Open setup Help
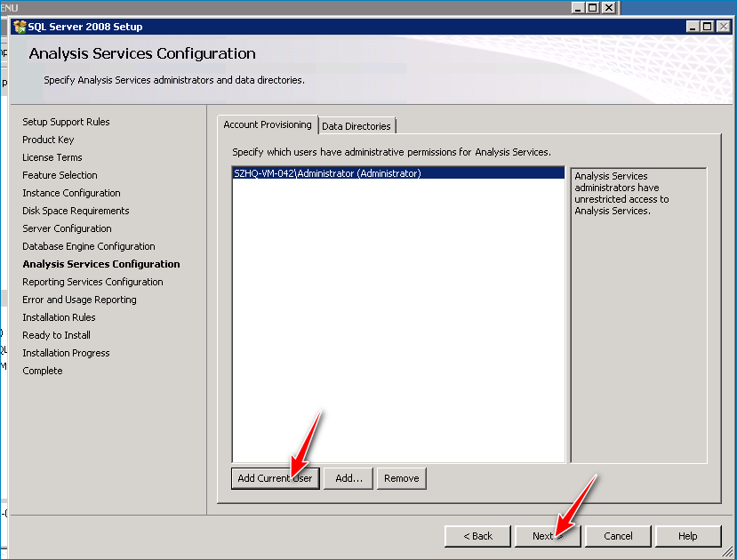 click(687, 536)
